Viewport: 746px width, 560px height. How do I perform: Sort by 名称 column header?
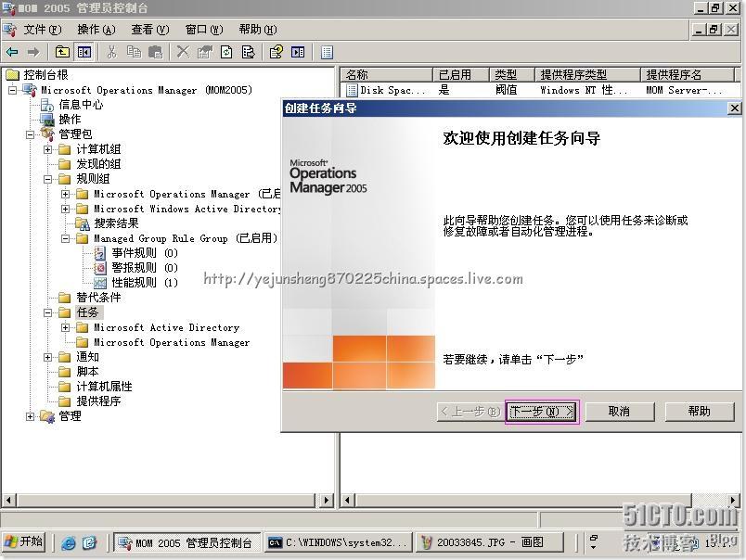pyautogui.click(x=386, y=74)
